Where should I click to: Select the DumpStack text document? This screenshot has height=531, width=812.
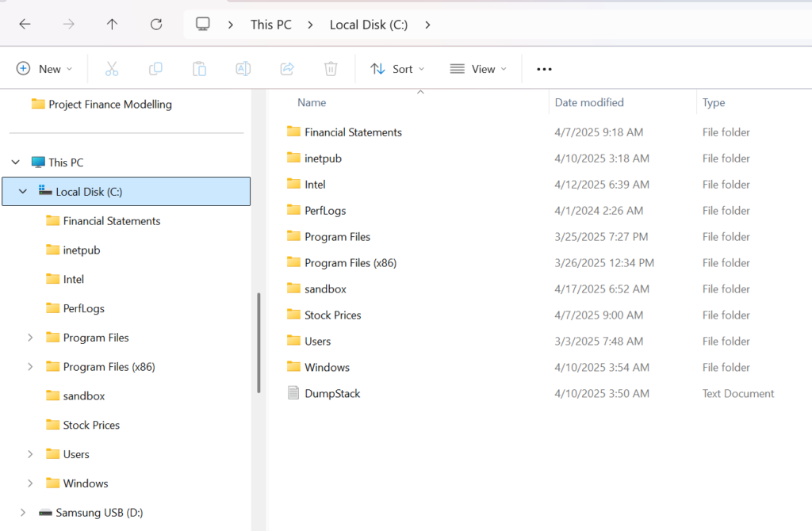point(332,394)
